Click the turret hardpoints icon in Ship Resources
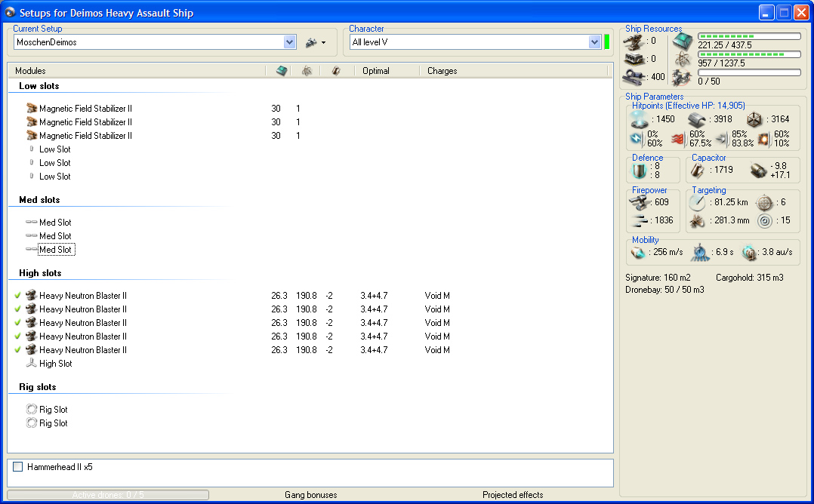The width and height of the screenshot is (814, 504). (634, 41)
